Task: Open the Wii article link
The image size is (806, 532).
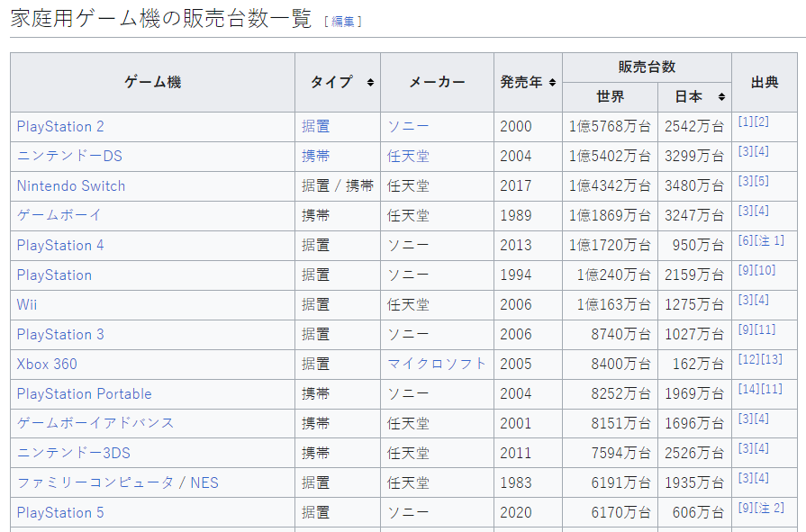Action: [x=27, y=305]
